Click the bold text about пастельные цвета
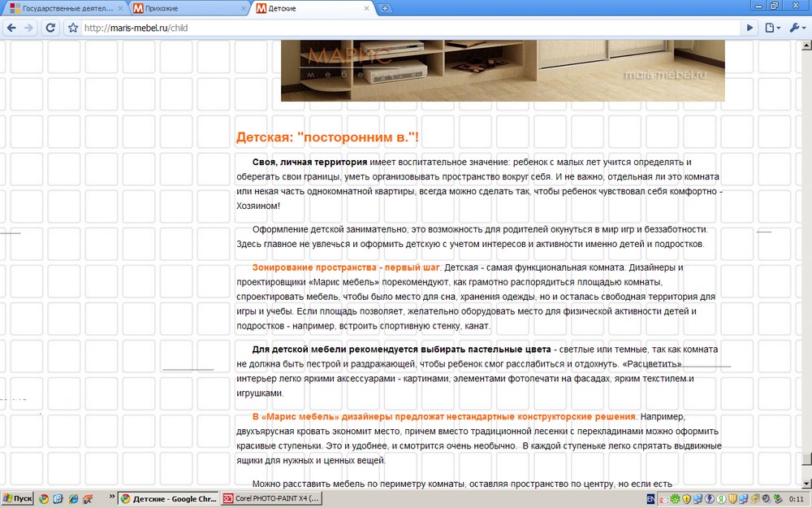This screenshot has width=812, height=508. 401,350
